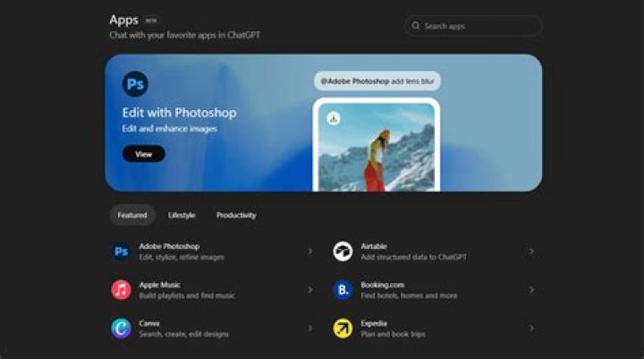
Task: Click the skier mountain image preview
Action: [377, 147]
